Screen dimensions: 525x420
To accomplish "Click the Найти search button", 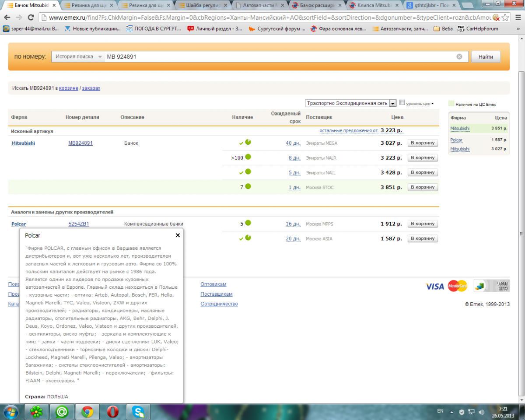I will point(486,57).
